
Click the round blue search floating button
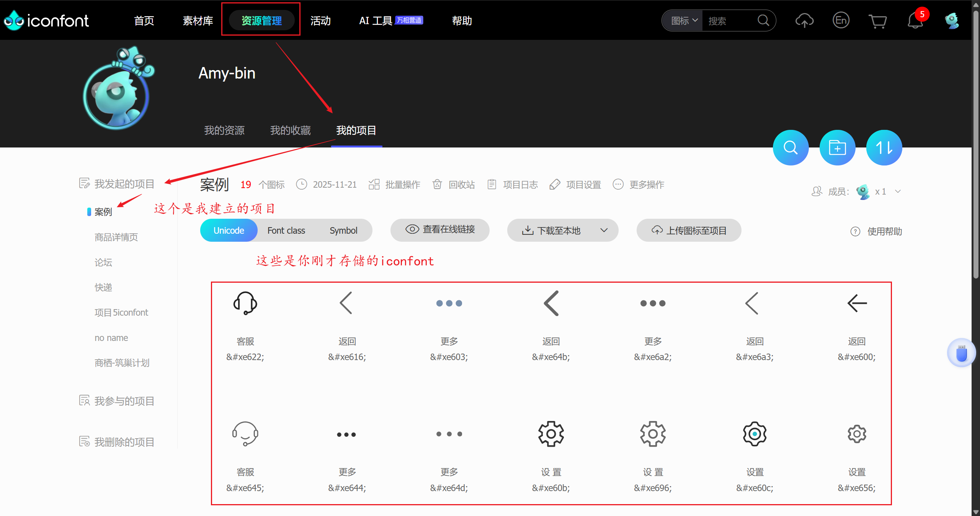[791, 147]
